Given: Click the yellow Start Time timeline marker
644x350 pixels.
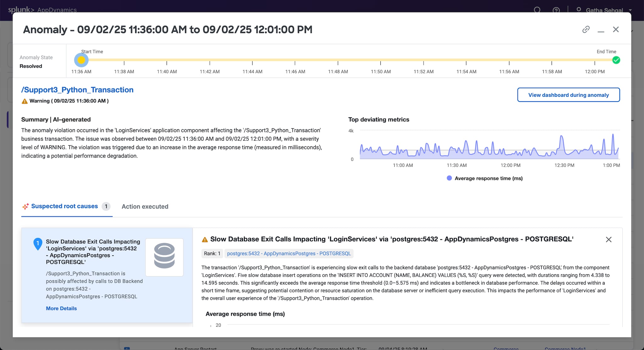Looking at the screenshot, I should pyautogui.click(x=81, y=60).
